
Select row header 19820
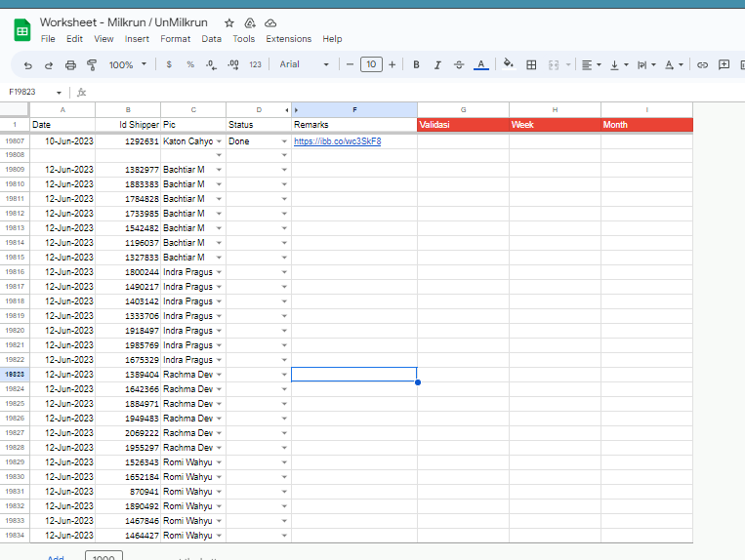click(15, 331)
